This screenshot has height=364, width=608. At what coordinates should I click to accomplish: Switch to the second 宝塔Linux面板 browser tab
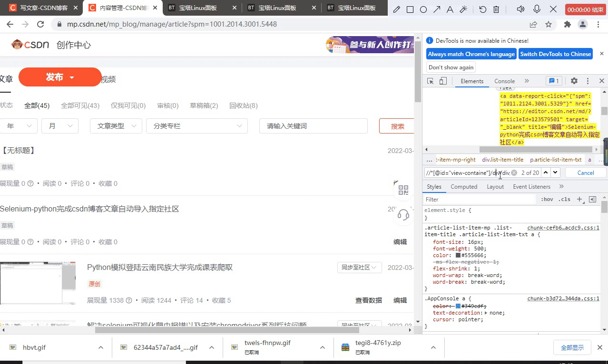point(281,8)
